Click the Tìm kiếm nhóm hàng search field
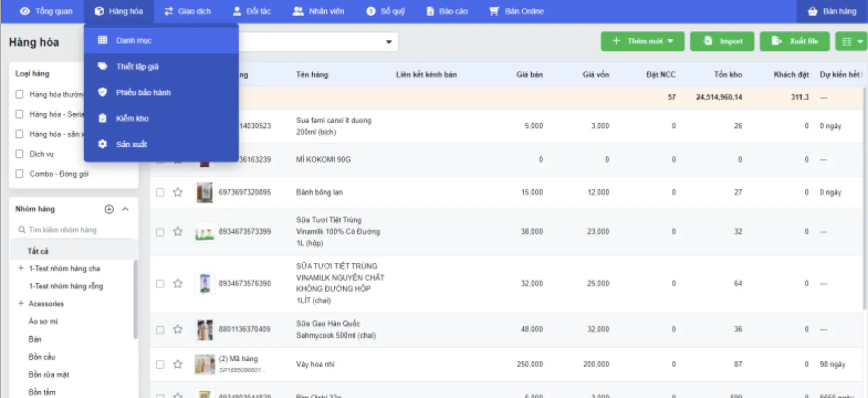868x398 pixels. [72, 229]
